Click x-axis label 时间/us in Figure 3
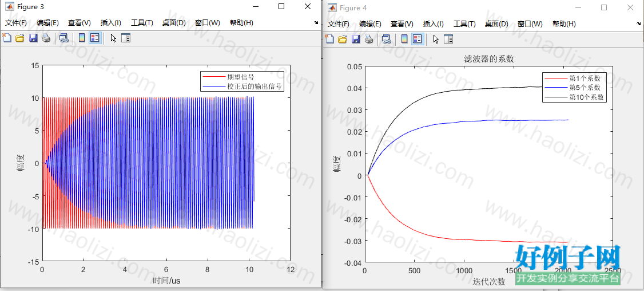Screen dimensions: 644x291 coord(167,281)
